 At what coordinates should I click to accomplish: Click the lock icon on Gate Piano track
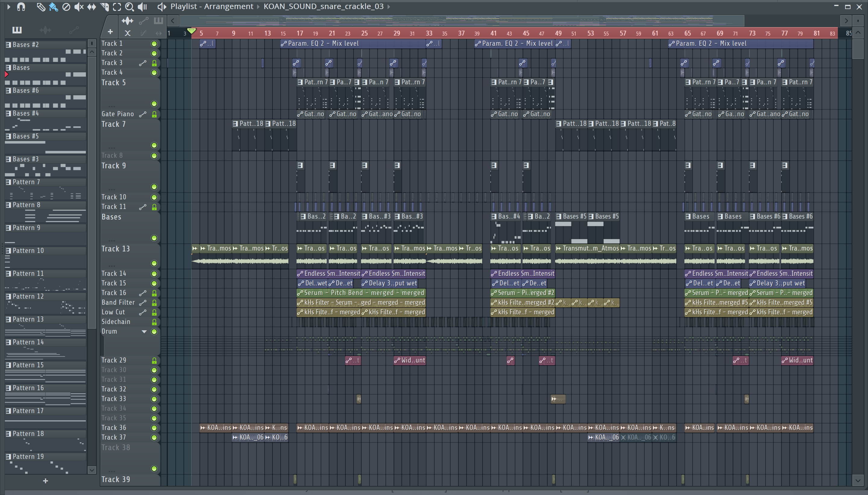(x=154, y=114)
